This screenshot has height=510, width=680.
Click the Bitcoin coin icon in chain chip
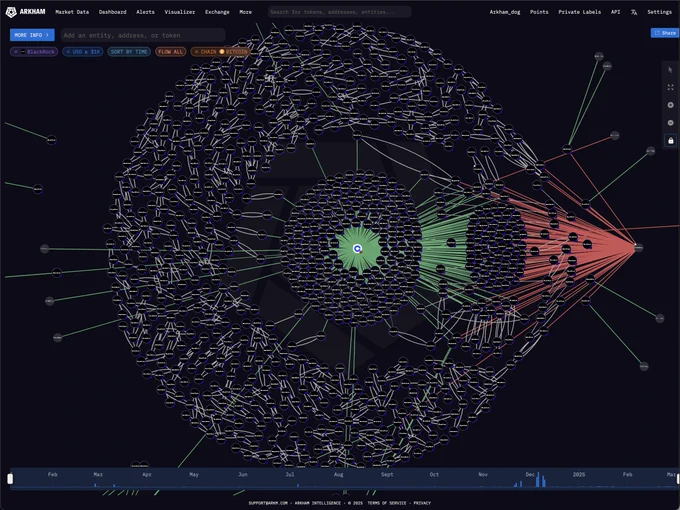(x=222, y=52)
